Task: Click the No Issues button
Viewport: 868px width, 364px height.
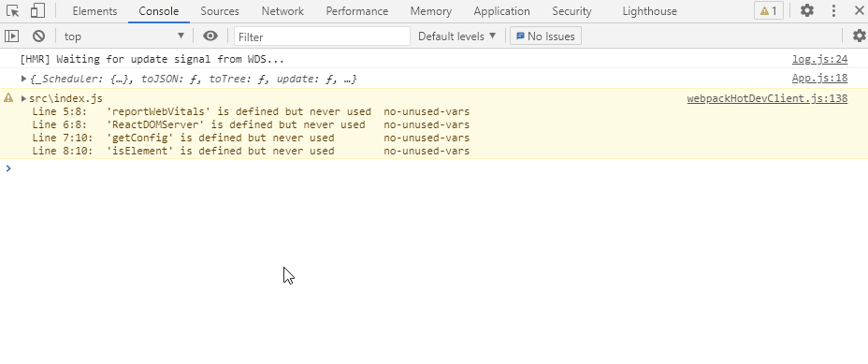Action: tap(545, 36)
